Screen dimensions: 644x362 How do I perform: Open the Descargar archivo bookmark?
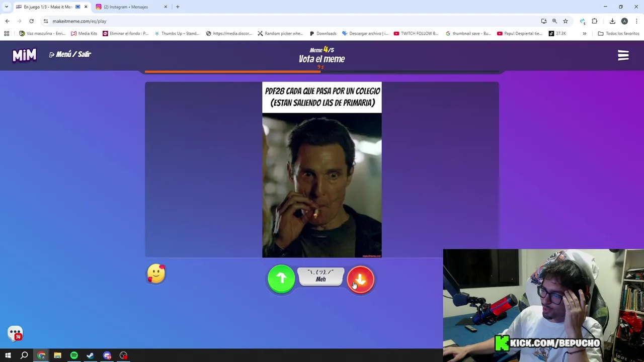pos(365,34)
